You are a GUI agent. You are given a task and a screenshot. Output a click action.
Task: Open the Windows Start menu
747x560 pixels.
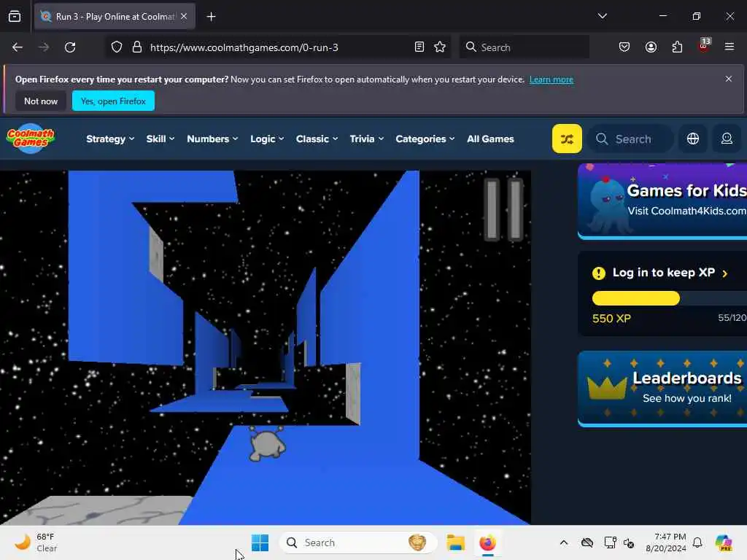tap(260, 542)
